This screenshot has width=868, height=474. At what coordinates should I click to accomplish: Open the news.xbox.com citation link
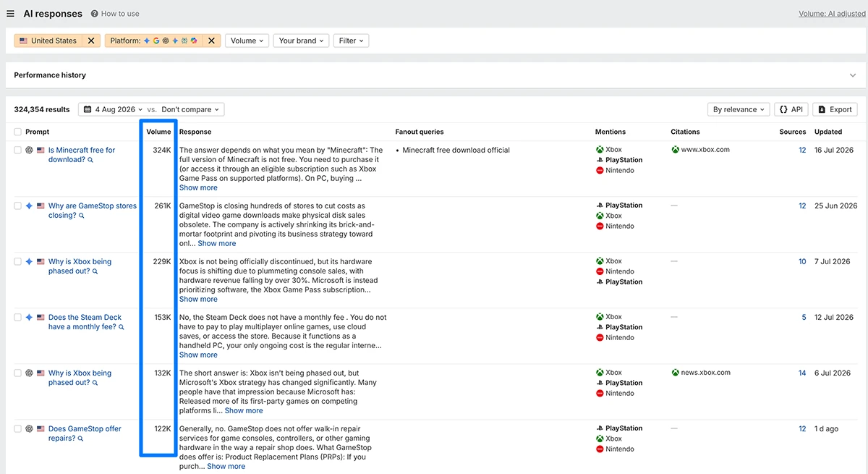(706, 373)
